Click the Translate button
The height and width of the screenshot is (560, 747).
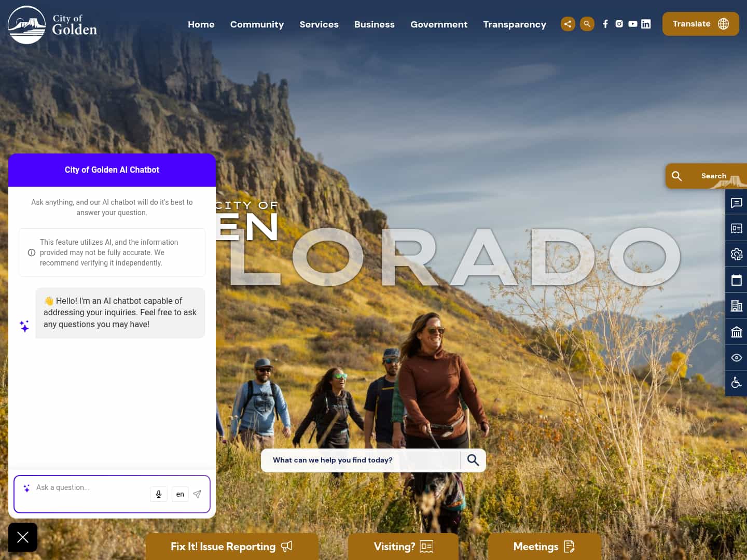tap(700, 24)
